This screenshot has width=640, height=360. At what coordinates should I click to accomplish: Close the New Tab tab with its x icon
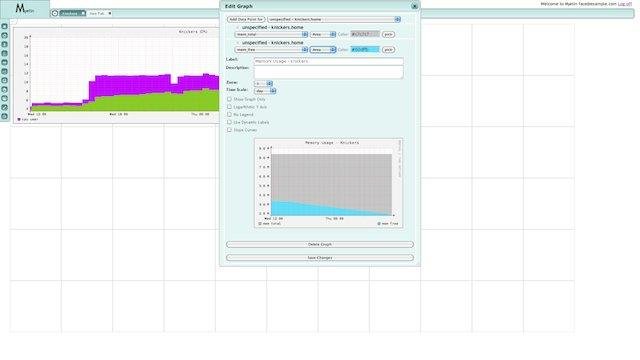(x=110, y=13)
